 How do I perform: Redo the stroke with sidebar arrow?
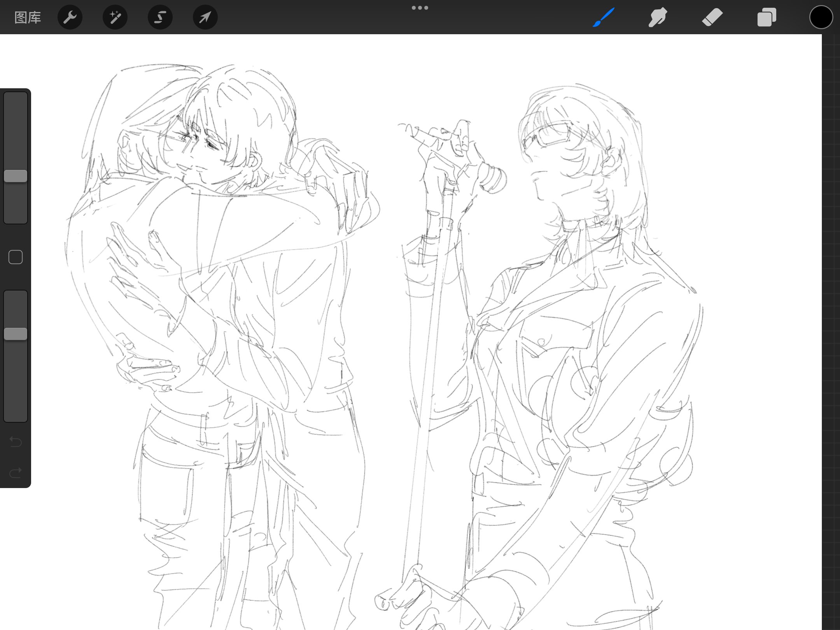click(x=16, y=473)
